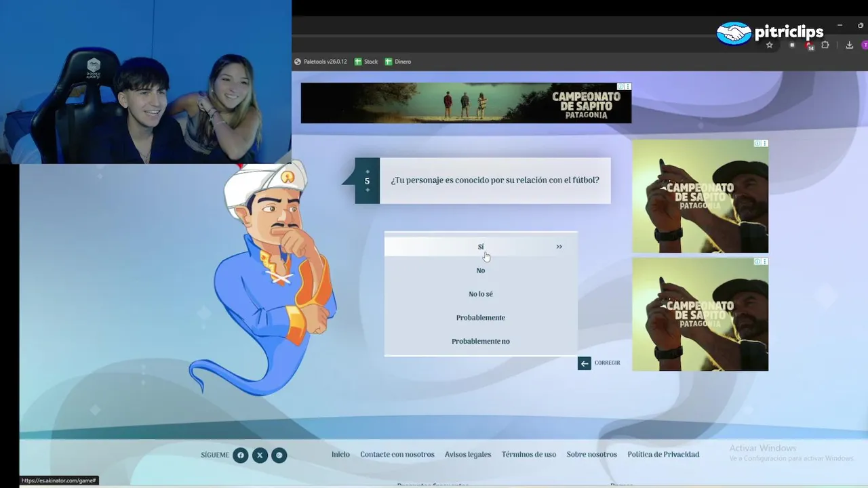Click the small square extension icon
The width and height of the screenshot is (868, 488).
coord(792,45)
